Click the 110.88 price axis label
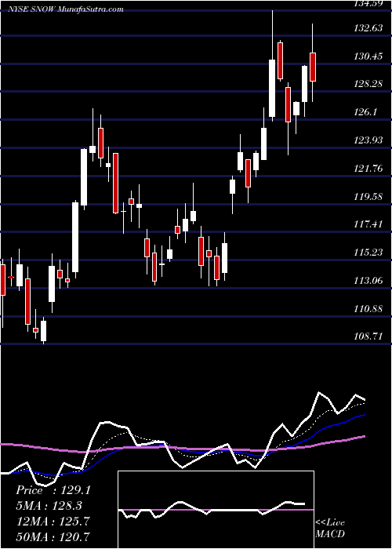 point(368,309)
